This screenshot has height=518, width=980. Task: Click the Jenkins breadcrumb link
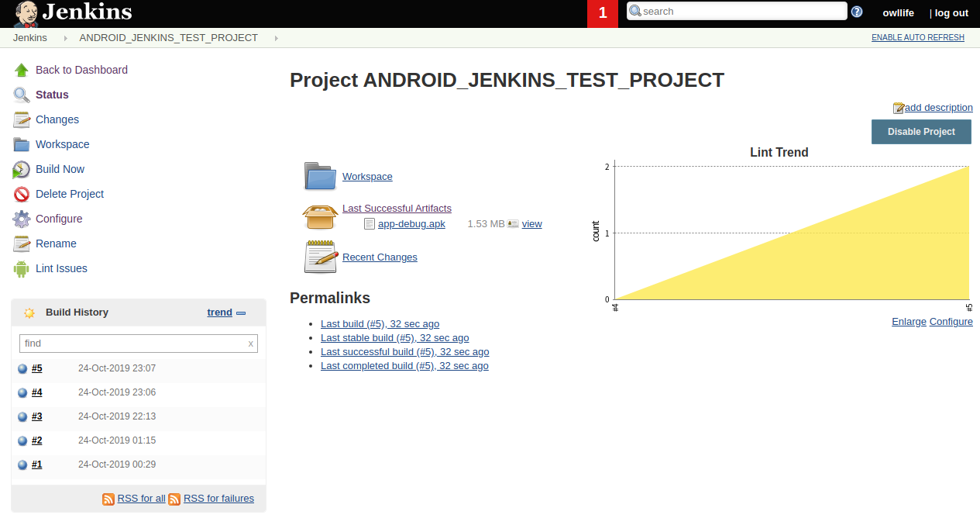30,38
